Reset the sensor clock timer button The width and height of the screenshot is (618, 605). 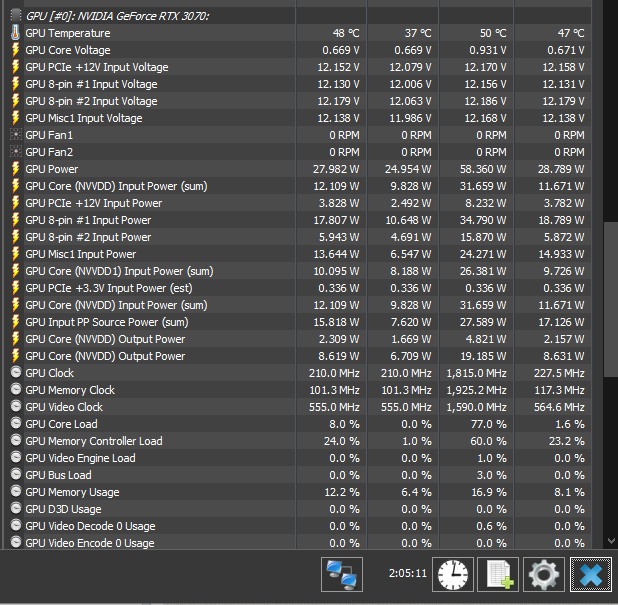pyautogui.click(x=452, y=574)
